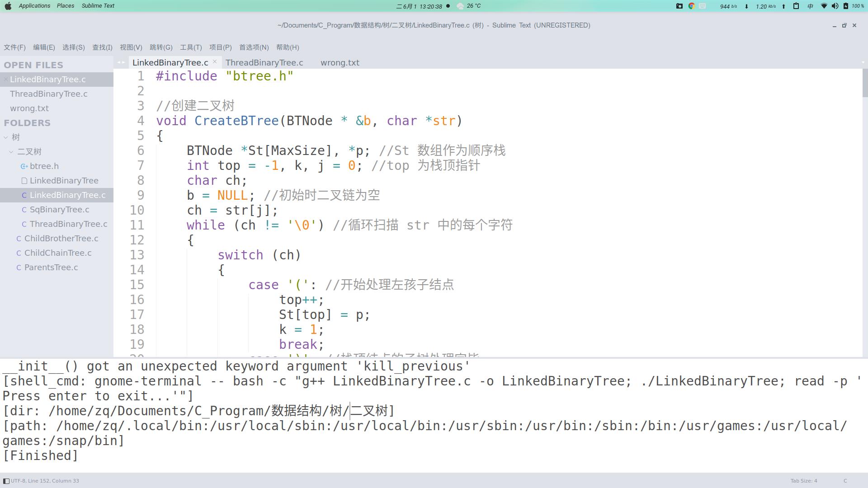The width and height of the screenshot is (868, 488).
Task: Open the 跳转(G) menu
Action: 161,47
